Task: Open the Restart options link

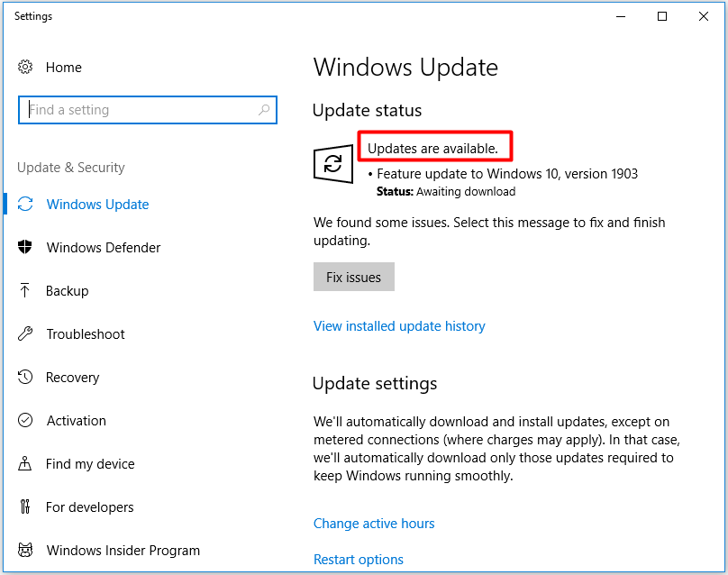Action: [x=359, y=559]
